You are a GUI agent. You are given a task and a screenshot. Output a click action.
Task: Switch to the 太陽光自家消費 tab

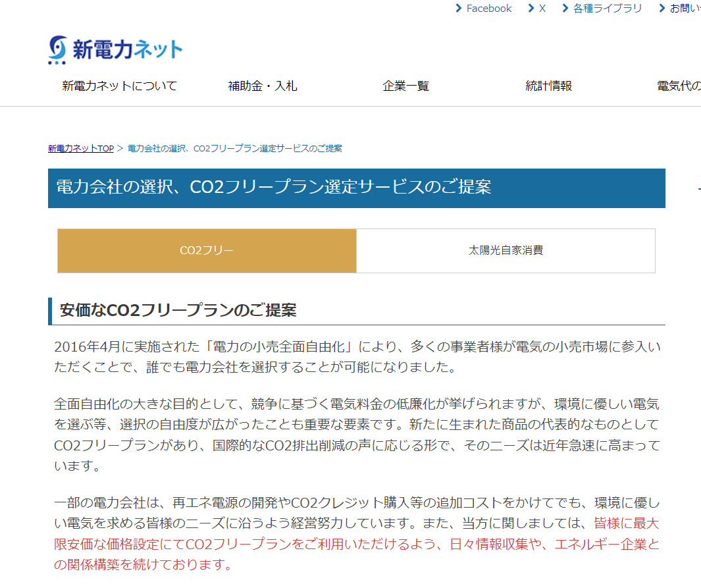click(506, 250)
